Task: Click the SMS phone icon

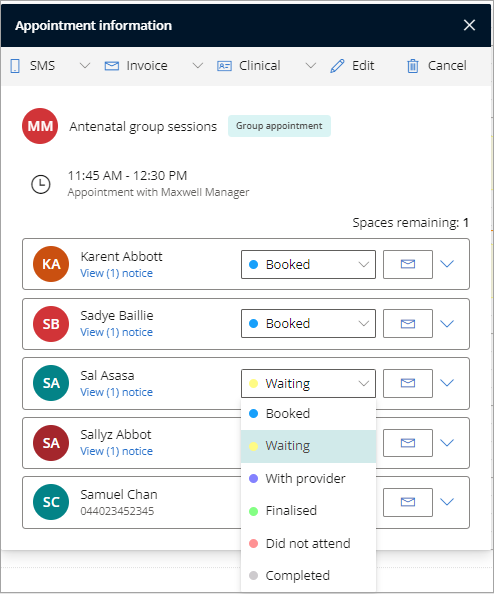Action: click(x=15, y=66)
